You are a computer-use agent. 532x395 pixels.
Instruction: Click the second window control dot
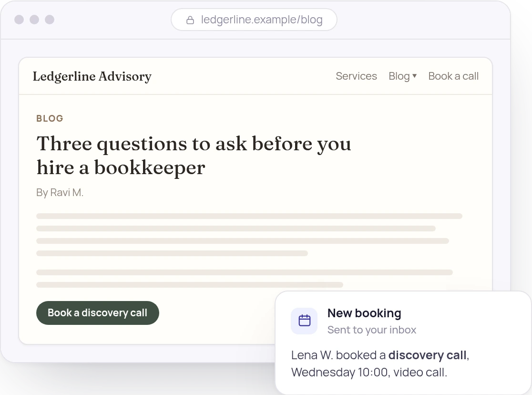pos(34,20)
